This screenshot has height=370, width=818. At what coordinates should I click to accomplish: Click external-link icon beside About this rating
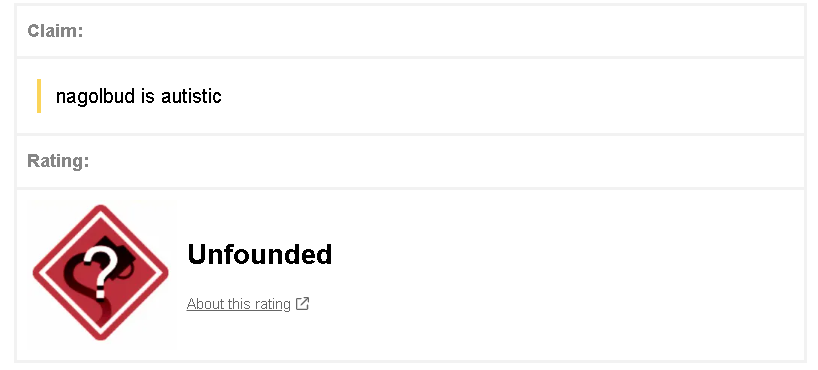pos(303,303)
